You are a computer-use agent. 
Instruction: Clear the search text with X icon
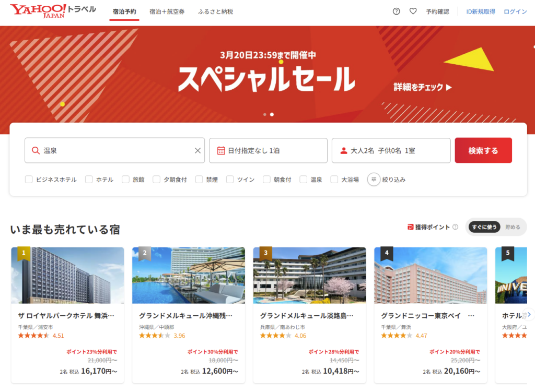[x=197, y=151]
